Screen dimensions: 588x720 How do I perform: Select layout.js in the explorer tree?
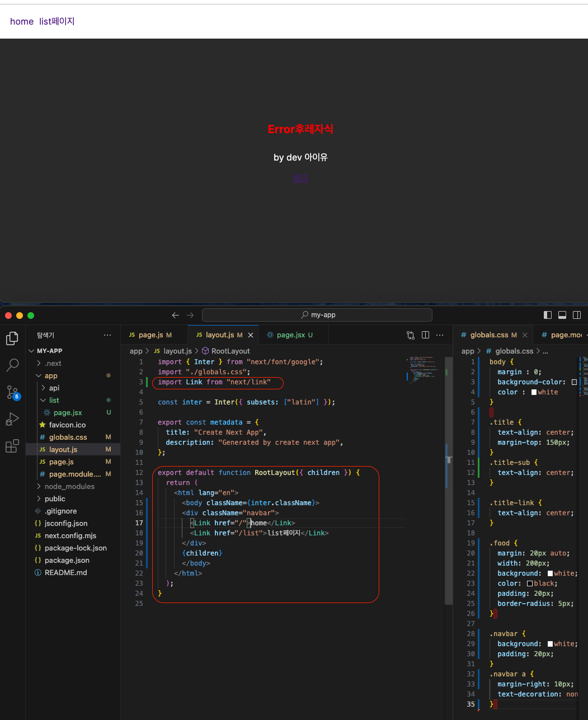point(73,449)
